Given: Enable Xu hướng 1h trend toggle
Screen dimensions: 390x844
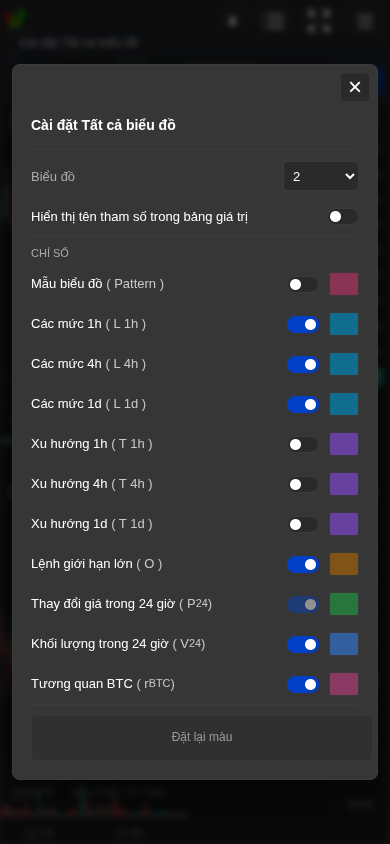Looking at the screenshot, I should (x=303, y=444).
